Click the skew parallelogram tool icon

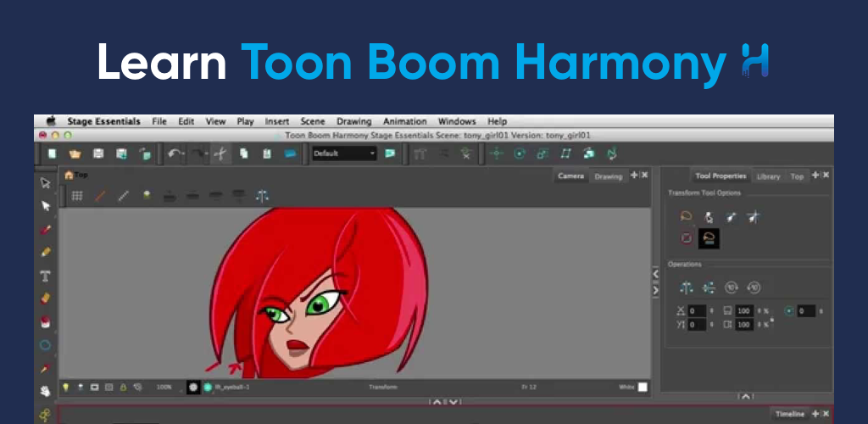pos(565,153)
